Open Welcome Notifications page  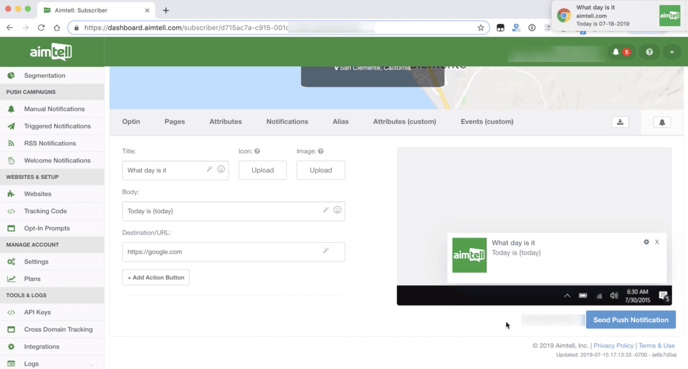pos(57,161)
